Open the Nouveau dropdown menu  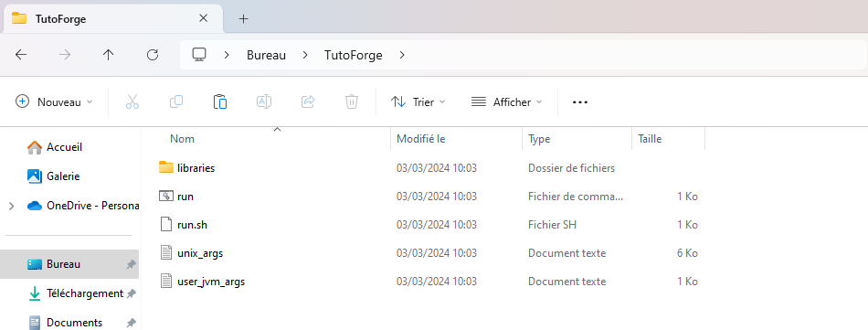pos(54,101)
